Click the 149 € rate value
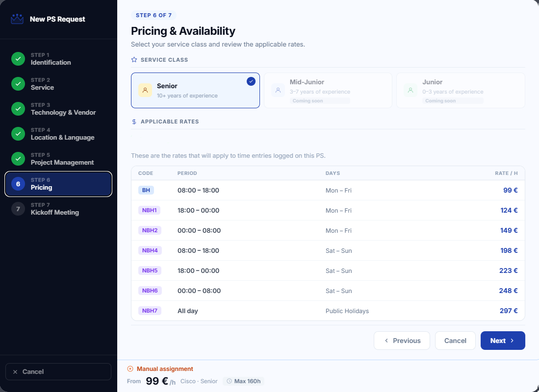 (509, 230)
